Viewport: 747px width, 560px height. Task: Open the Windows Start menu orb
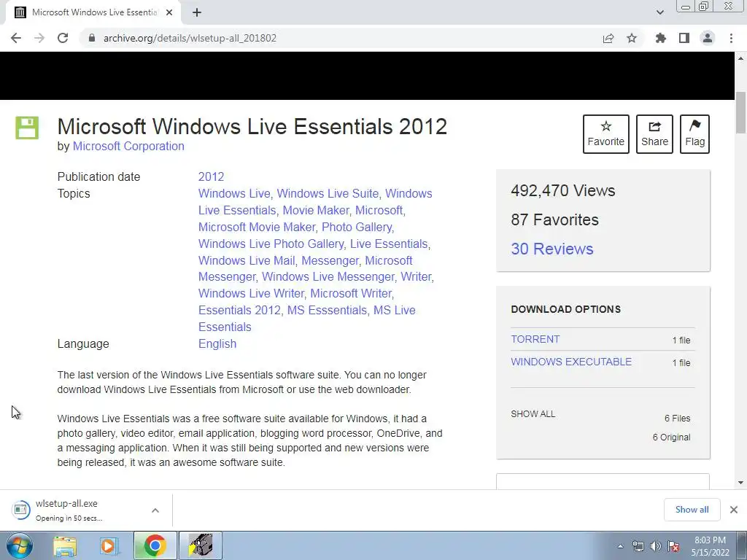(x=19, y=545)
